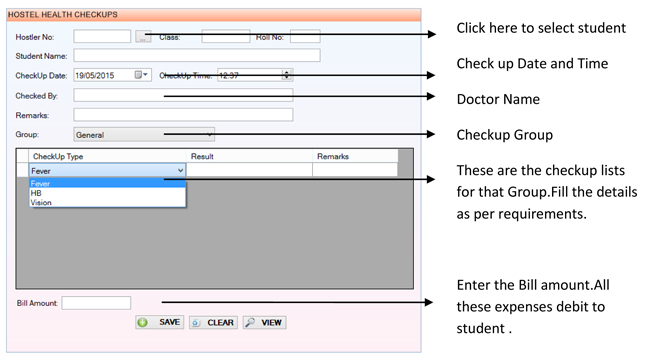Click the Remarks text box below Checked By
659x360 pixels.
(183, 115)
